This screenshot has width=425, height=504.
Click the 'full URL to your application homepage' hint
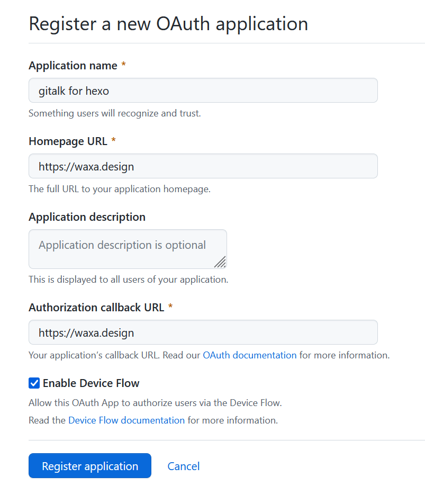119,189
